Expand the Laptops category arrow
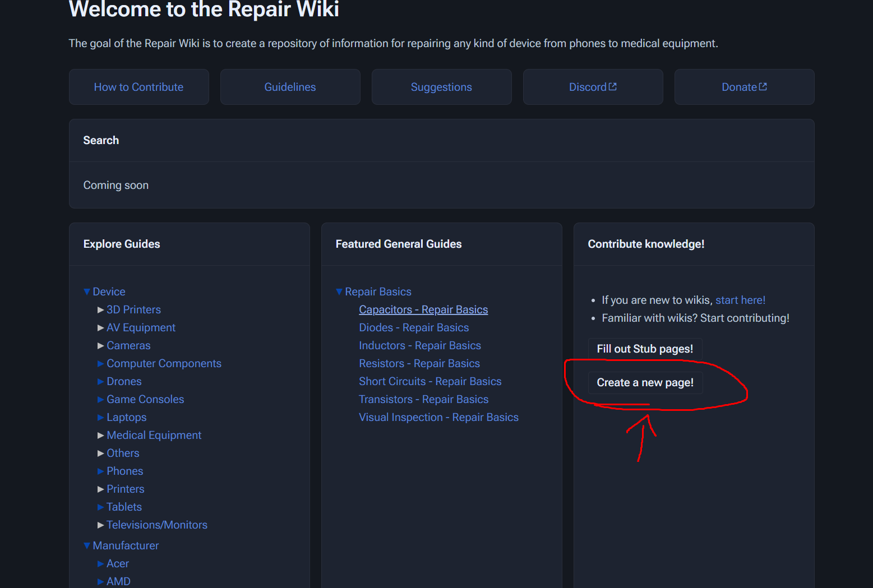873x588 pixels. (x=101, y=417)
